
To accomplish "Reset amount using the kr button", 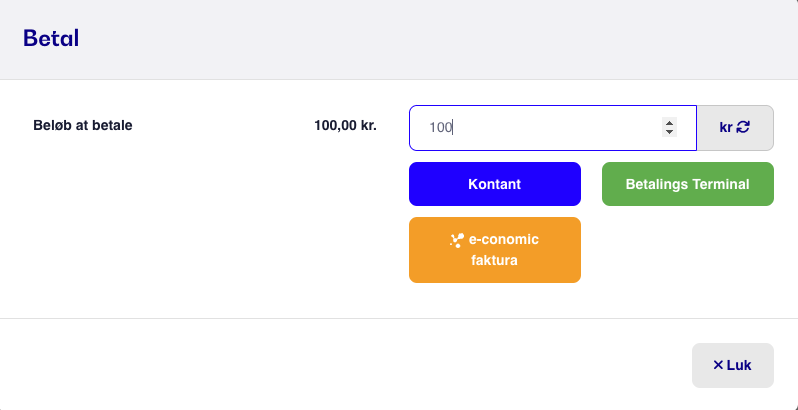I will [735, 128].
